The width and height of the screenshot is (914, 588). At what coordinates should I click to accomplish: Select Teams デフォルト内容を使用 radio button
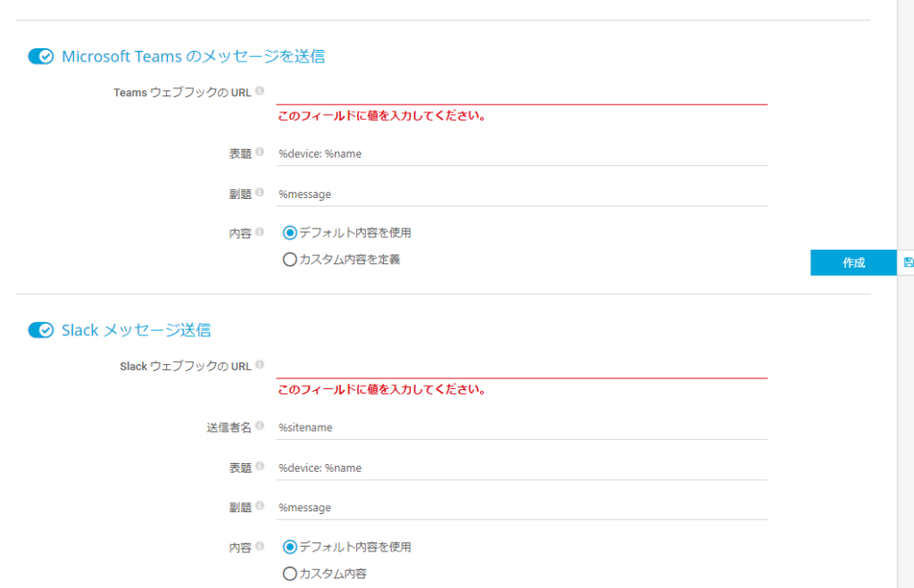290,233
